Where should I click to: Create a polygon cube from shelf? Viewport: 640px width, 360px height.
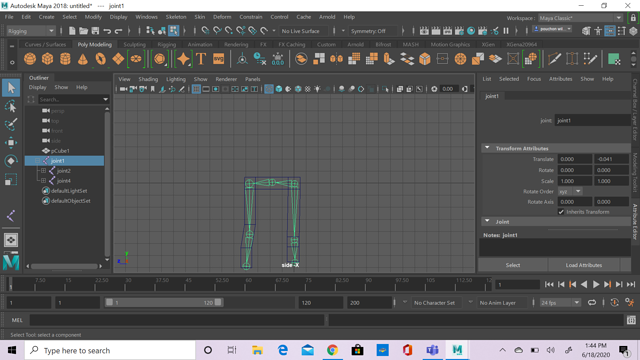pyautogui.click(x=47, y=59)
